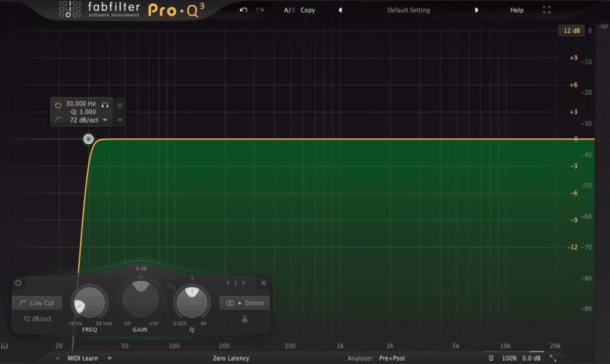Image resolution: width=610 pixels, height=364 pixels.
Task: Open Low Cut filter shape selector
Action: click(x=38, y=303)
